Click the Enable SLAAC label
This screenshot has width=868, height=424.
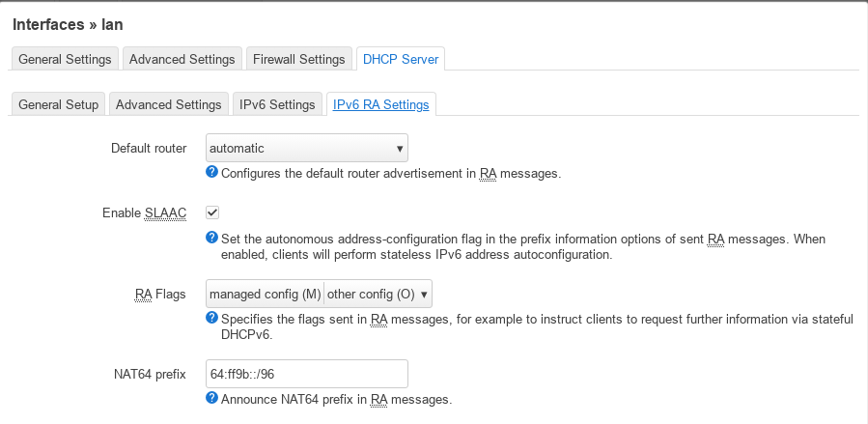pyautogui.click(x=145, y=213)
